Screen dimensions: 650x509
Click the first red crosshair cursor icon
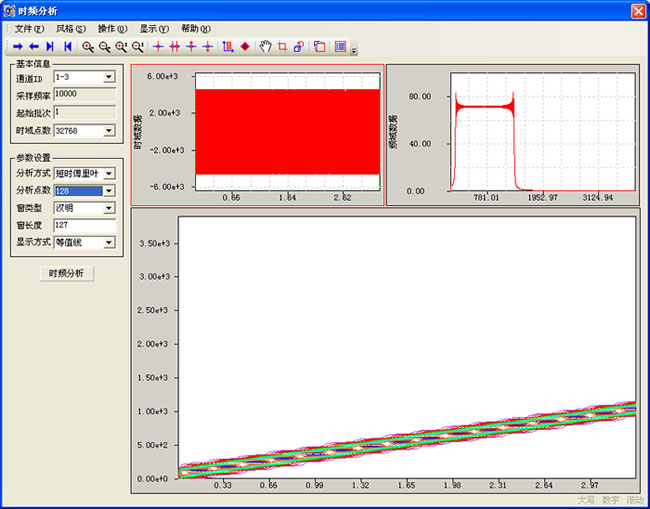point(158,46)
